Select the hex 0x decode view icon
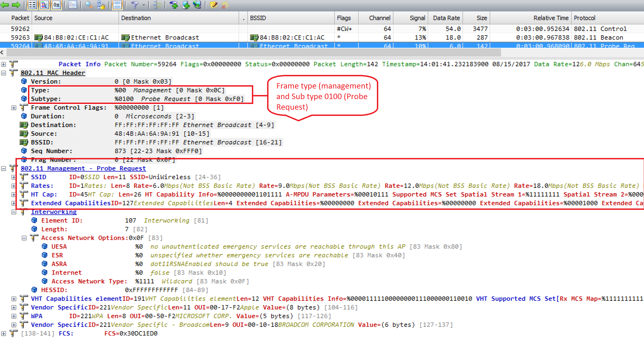This screenshot has width=644, height=348. tap(56, 5)
